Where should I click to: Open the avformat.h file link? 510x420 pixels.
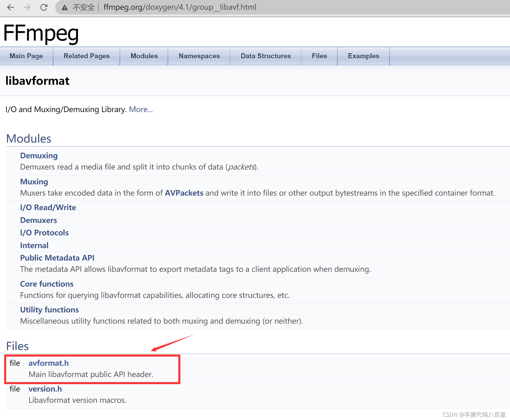tap(49, 363)
